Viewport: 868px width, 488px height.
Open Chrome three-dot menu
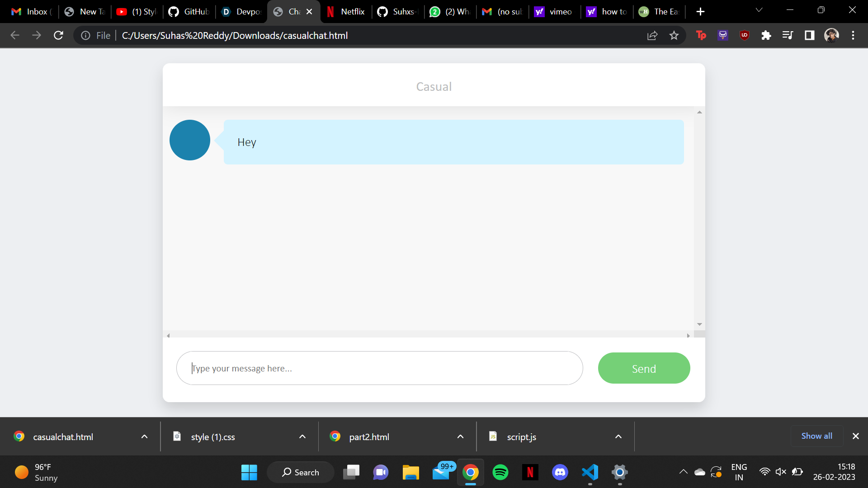coord(853,35)
